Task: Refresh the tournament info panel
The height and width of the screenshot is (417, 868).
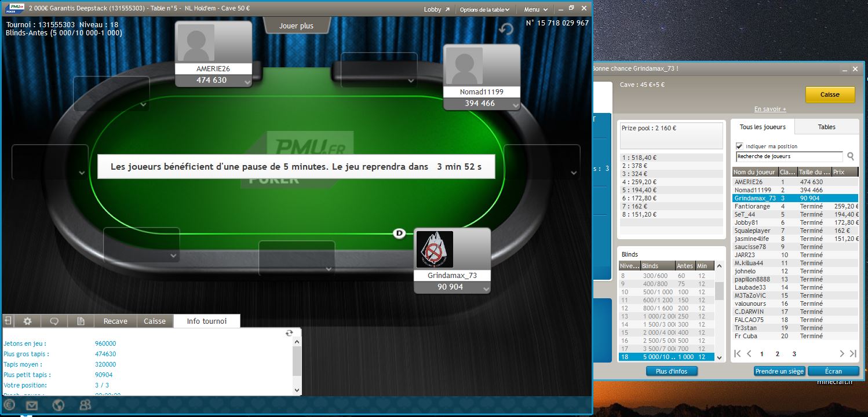Action: (x=289, y=333)
